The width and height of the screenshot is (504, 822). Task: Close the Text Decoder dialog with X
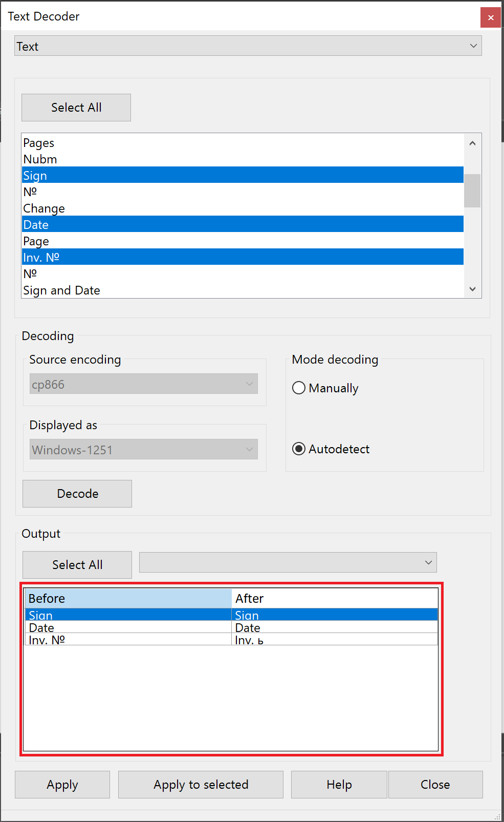coord(490,17)
